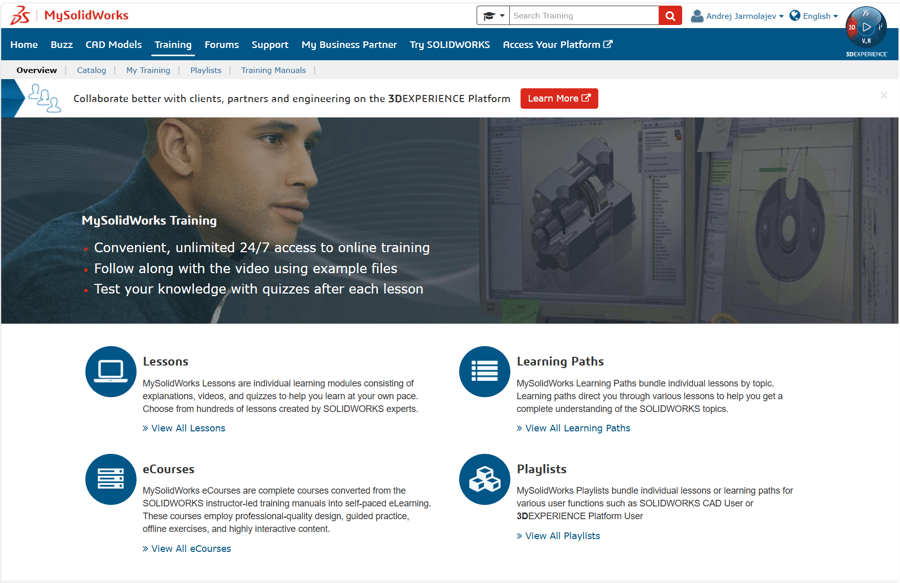Click the red Learn More button

coord(559,98)
